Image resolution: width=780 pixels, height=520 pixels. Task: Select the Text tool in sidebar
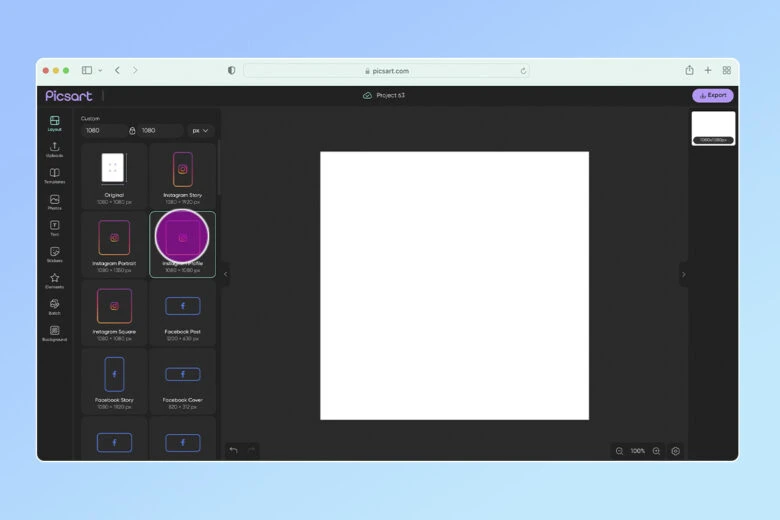click(54, 227)
